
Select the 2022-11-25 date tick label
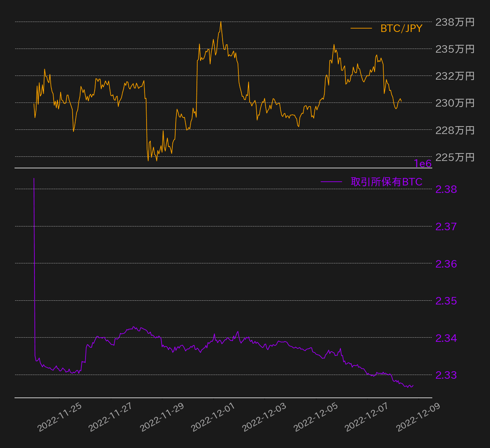59,418
